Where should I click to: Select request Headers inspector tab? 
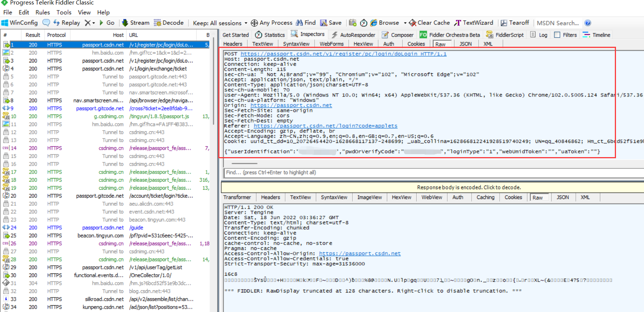232,44
